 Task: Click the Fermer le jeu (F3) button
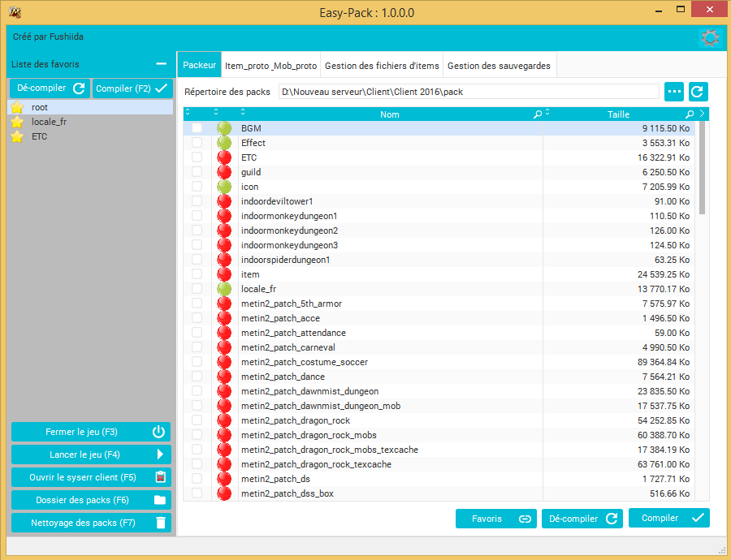91,432
